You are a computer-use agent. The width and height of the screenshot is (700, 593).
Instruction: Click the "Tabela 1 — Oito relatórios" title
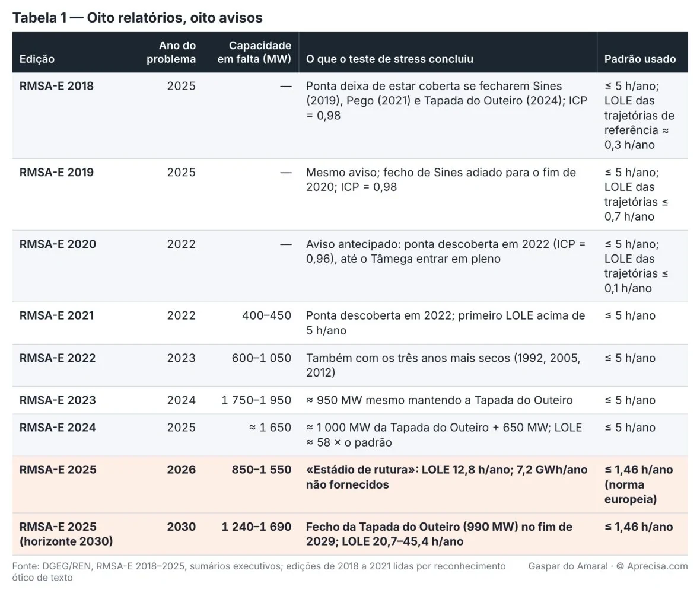(138, 18)
